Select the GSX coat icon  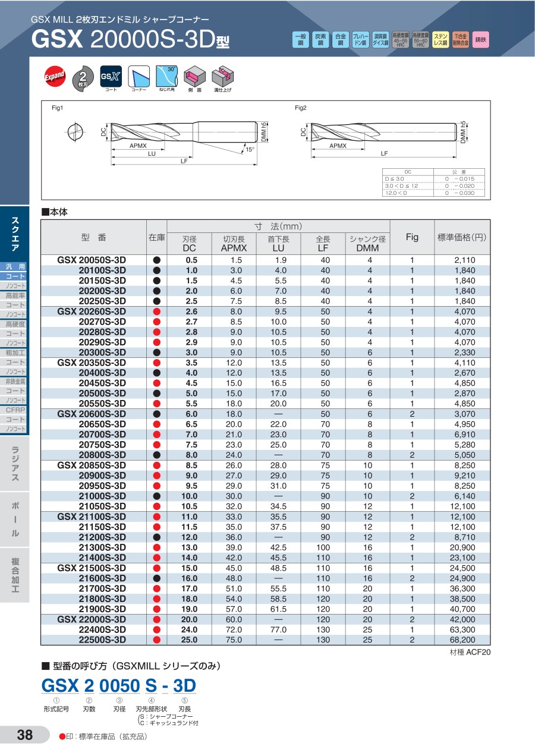point(111,76)
